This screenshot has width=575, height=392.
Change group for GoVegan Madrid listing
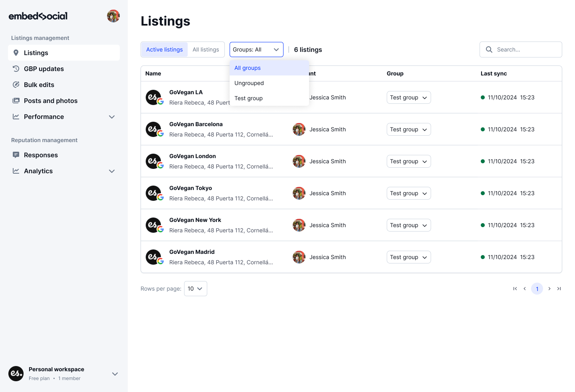pos(408,257)
